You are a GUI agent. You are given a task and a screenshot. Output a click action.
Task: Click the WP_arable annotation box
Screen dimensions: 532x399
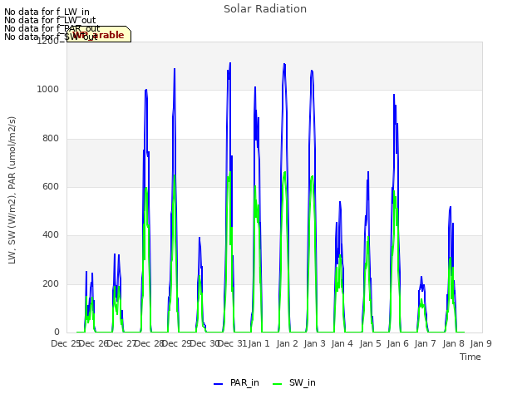click(99, 34)
